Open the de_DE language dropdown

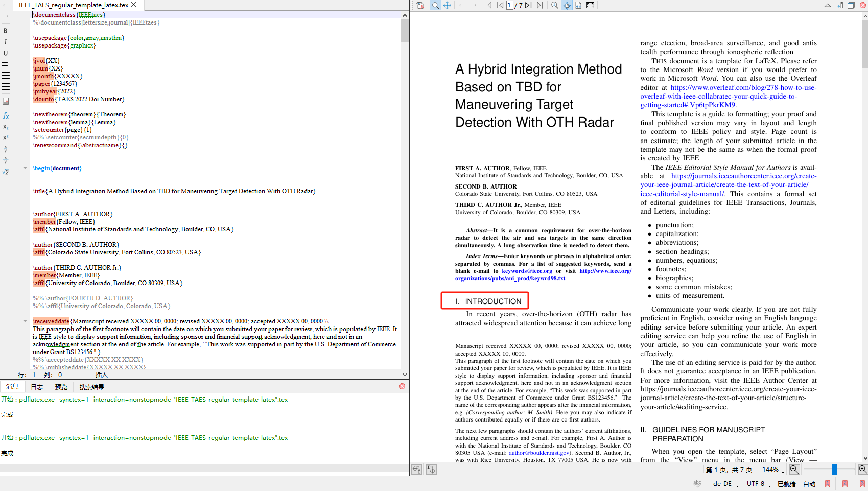725,484
